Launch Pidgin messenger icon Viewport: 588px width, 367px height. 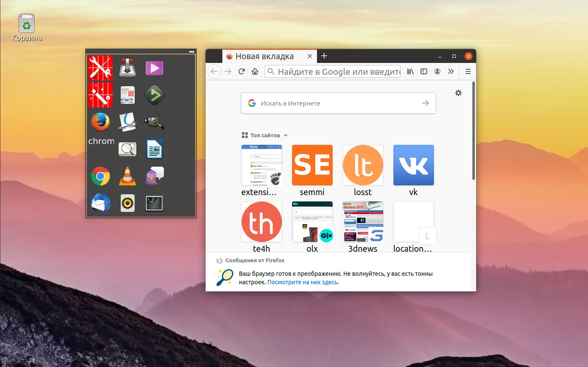pos(154,176)
